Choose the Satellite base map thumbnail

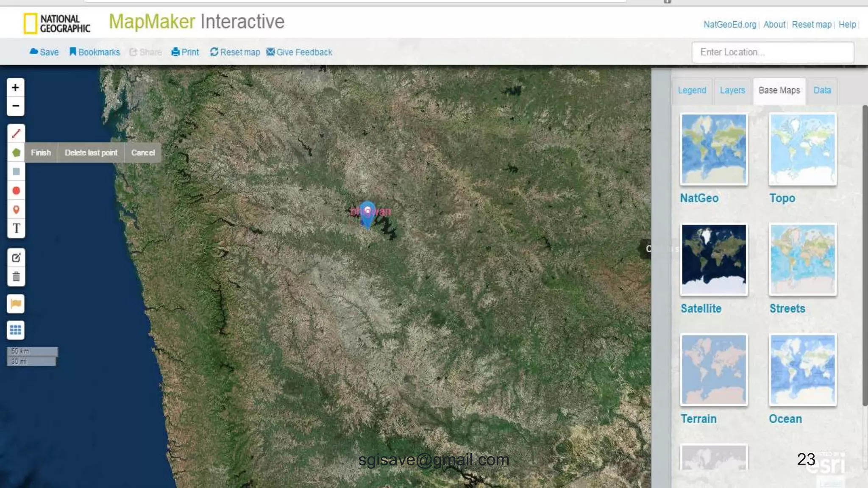point(714,259)
